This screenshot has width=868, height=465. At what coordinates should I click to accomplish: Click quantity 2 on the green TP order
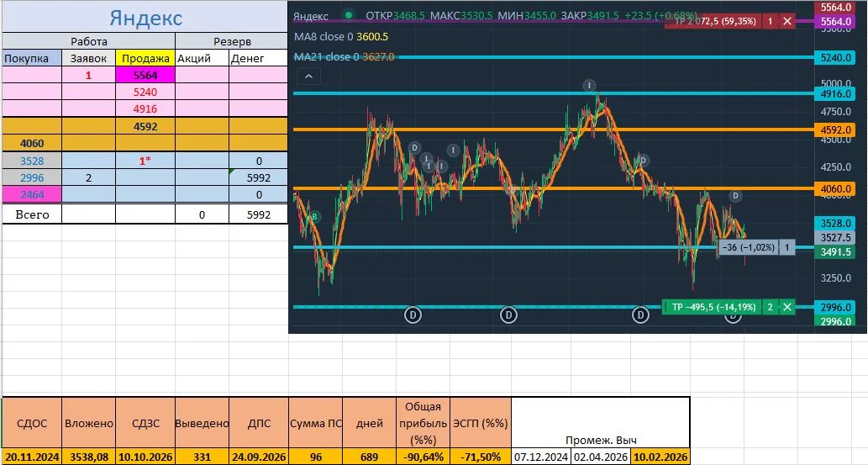tap(770, 306)
